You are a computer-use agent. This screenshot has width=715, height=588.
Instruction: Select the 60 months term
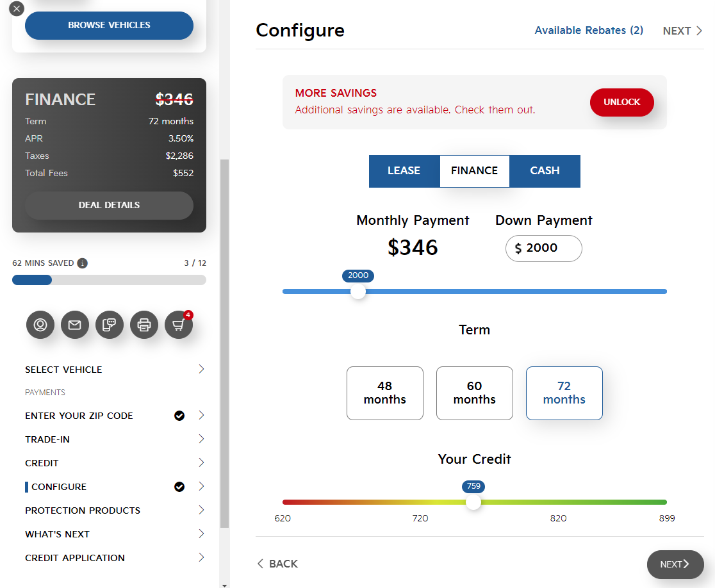point(475,393)
